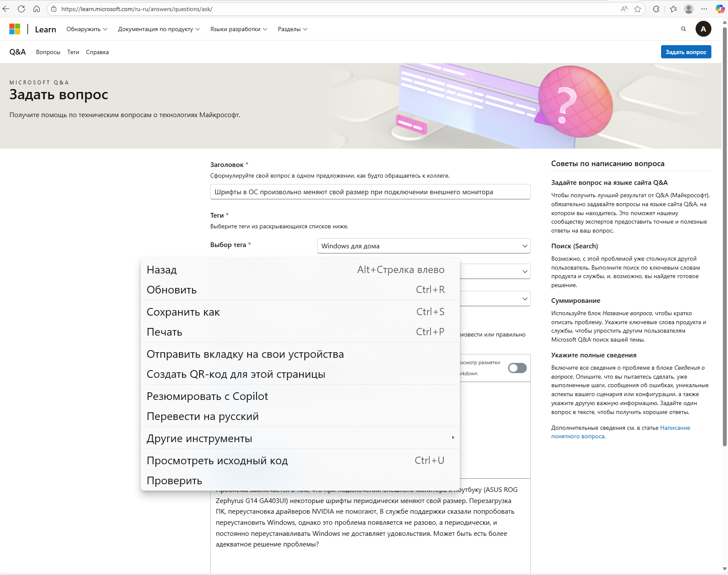
Task: Launch the Copilot sidebar icon
Action: click(x=720, y=9)
